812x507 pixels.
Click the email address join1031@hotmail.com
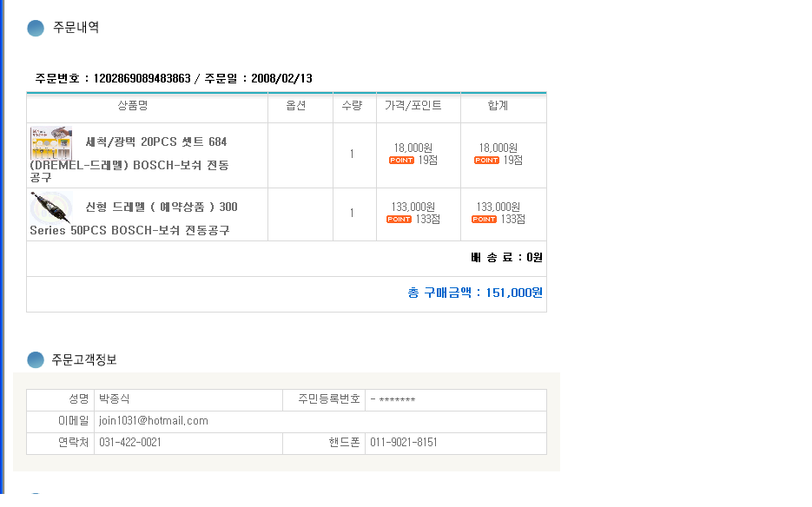pos(154,421)
